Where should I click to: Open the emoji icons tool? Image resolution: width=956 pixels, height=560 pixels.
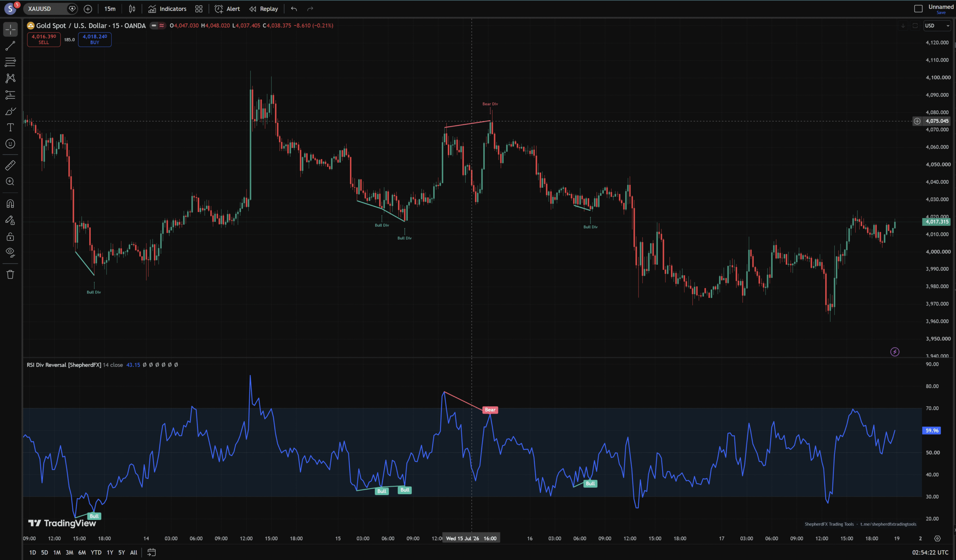click(10, 144)
